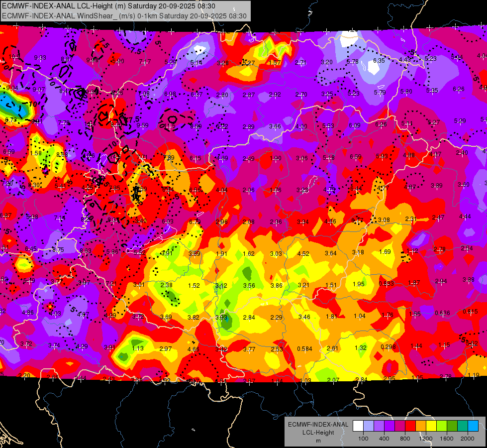Click the '2000' legend scale label

(x=468, y=439)
